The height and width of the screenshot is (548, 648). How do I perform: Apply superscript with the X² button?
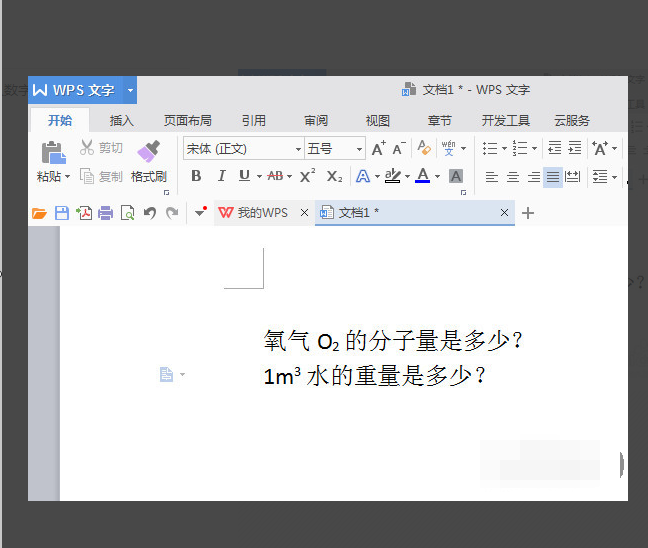pos(307,176)
